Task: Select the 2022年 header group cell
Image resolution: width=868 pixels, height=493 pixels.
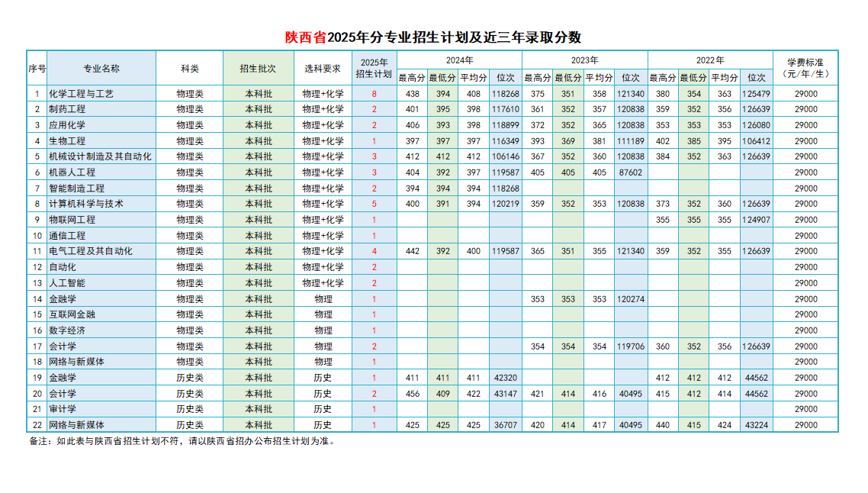Action: pyautogui.click(x=709, y=60)
